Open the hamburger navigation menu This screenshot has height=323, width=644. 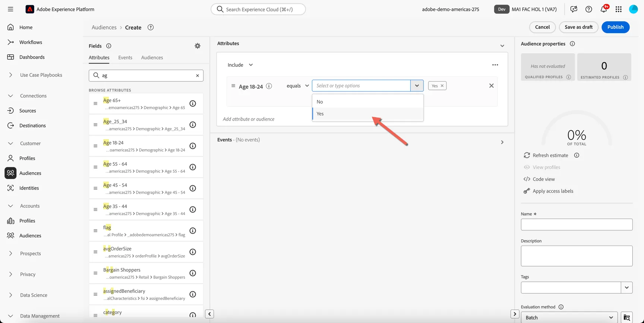[10, 9]
